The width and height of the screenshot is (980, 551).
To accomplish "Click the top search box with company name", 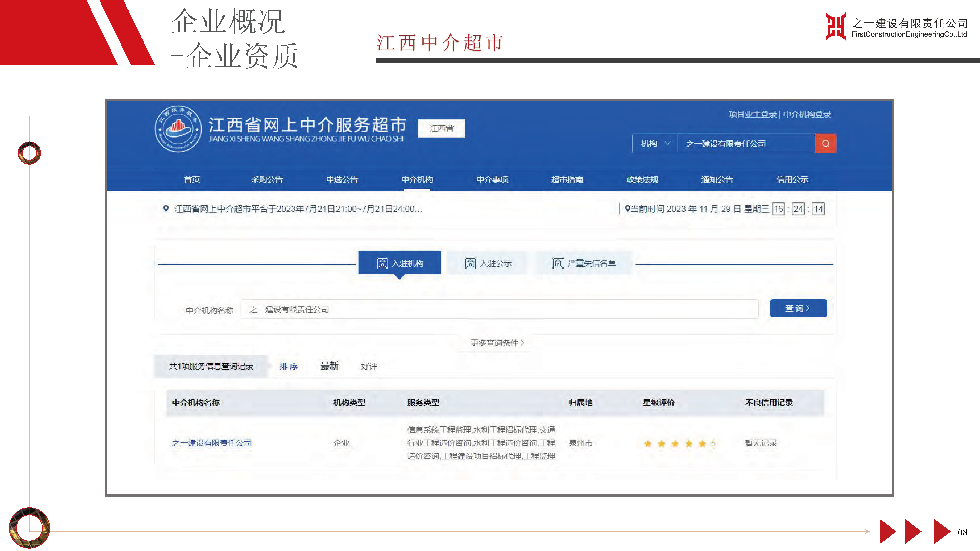I will click(746, 143).
